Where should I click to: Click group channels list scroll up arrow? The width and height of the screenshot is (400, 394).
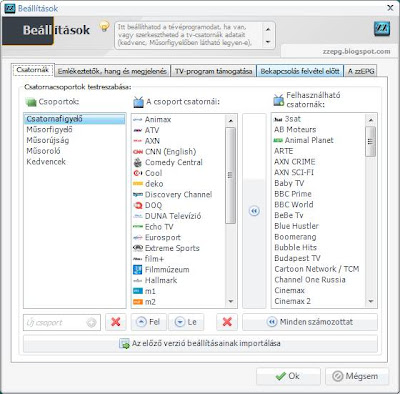click(230, 120)
